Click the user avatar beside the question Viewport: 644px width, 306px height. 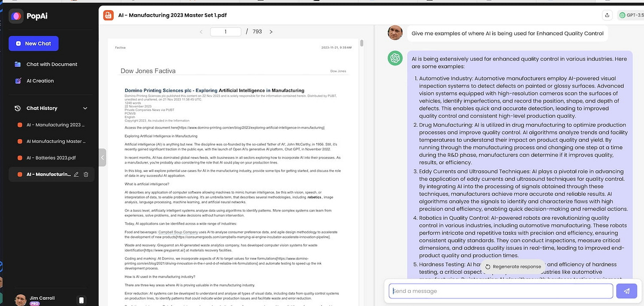[395, 33]
